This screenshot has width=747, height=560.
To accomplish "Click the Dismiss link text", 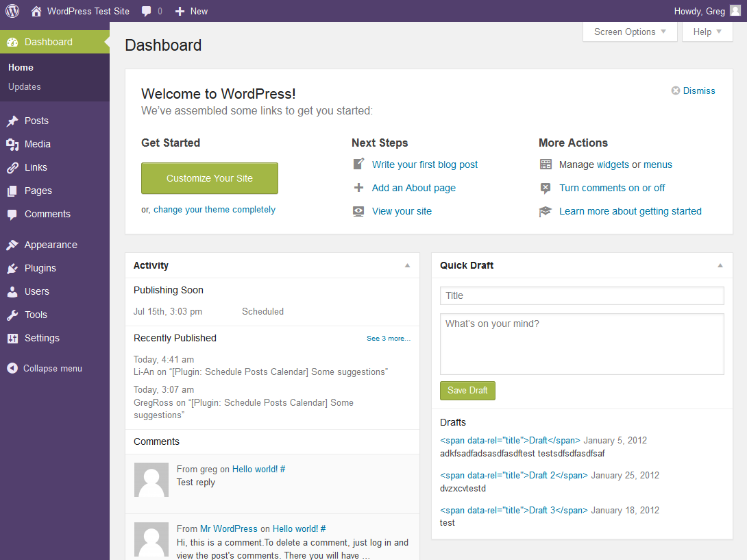I will 699,90.
